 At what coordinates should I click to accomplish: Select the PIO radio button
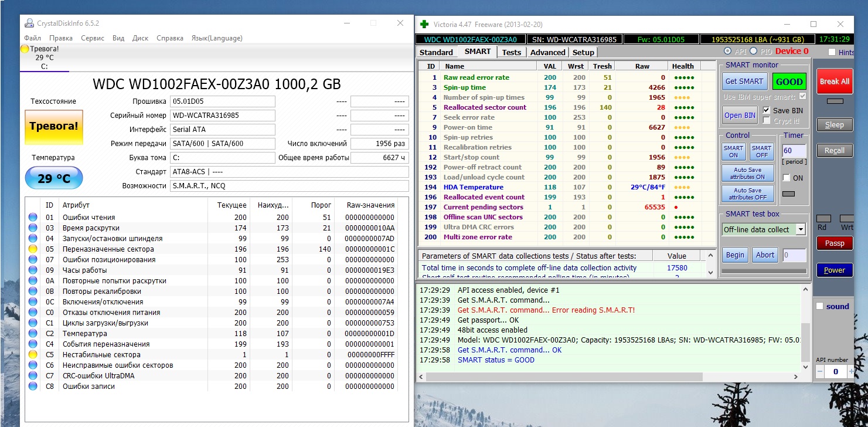point(754,52)
